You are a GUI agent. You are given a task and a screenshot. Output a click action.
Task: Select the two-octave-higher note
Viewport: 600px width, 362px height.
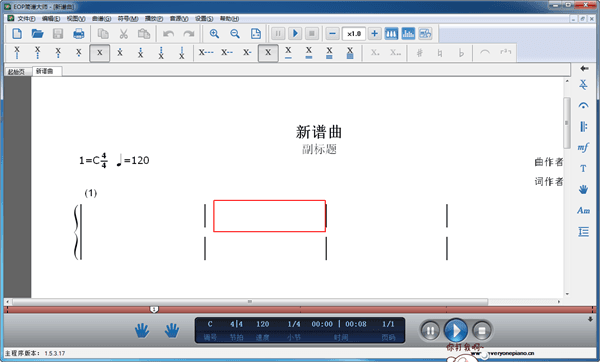click(140, 53)
